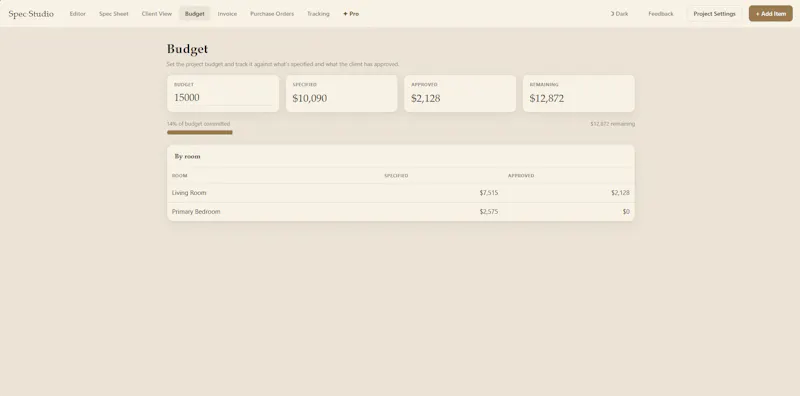
Task: Click the SPECIFIED column header
Action: point(396,176)
